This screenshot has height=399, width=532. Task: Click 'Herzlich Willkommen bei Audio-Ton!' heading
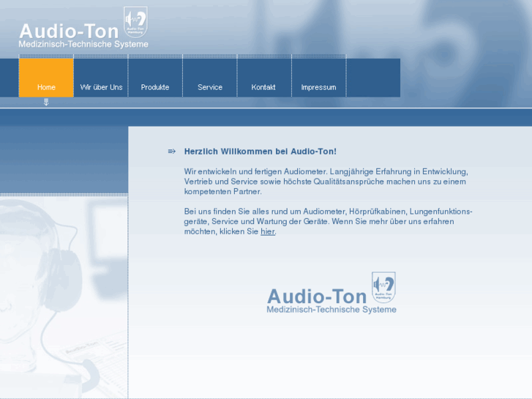click(261, 152)
